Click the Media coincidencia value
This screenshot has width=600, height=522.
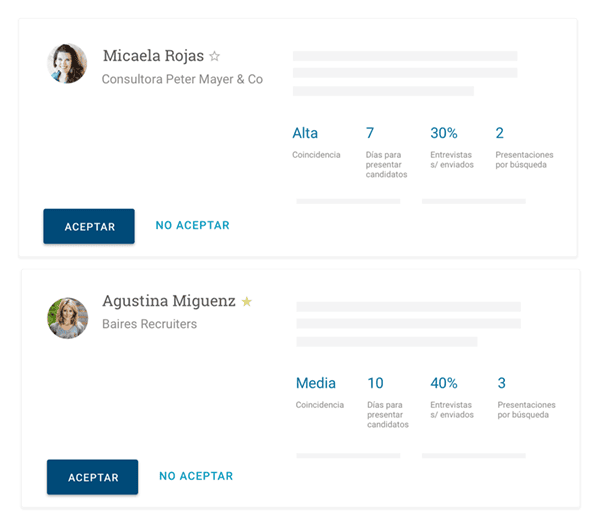(x=316, y=383)
